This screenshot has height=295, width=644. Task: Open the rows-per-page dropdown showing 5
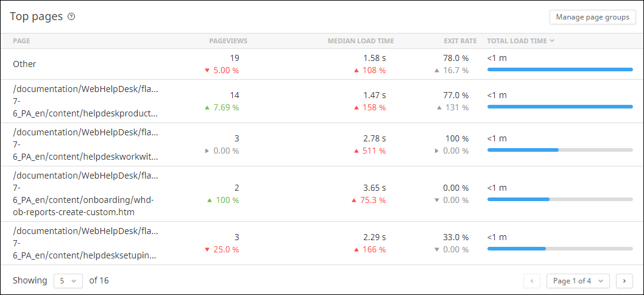[68, 280]
